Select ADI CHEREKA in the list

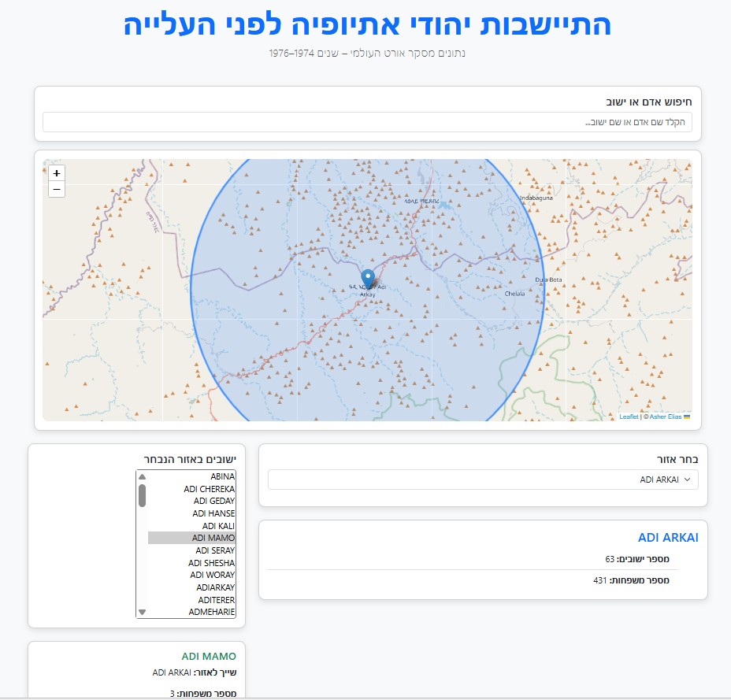191,489
